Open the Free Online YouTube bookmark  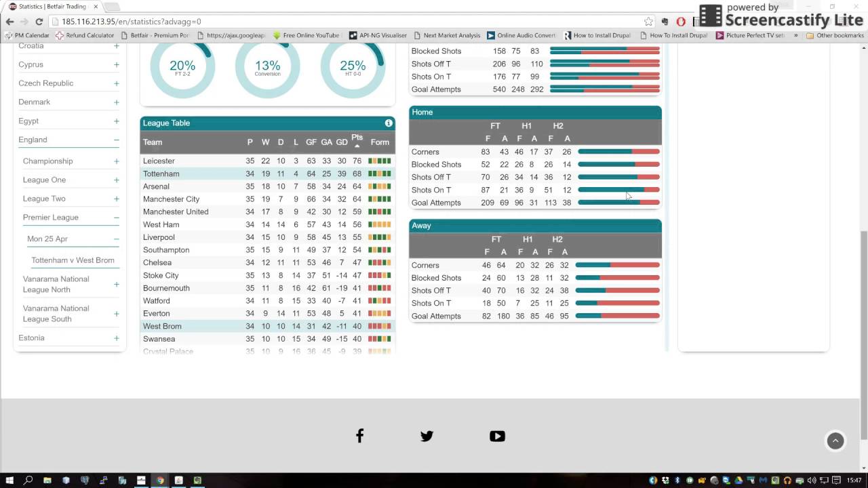(306, 35)
